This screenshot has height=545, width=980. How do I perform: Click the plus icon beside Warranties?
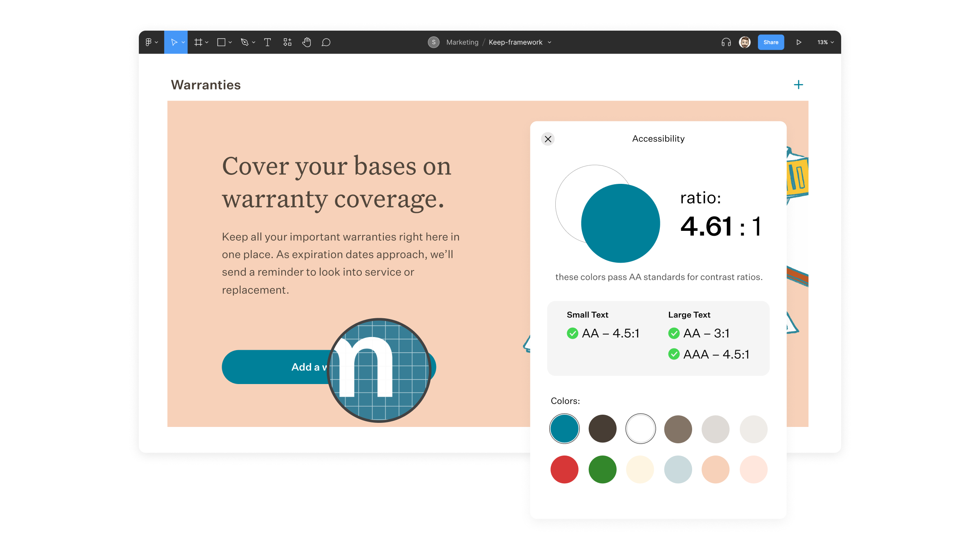pos(798,85)
